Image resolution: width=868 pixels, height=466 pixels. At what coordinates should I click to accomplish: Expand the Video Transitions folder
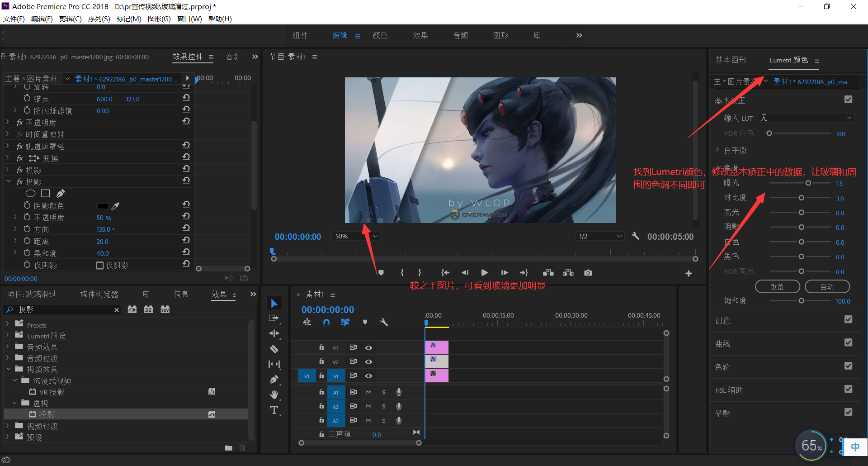click(x=7, y=426)
